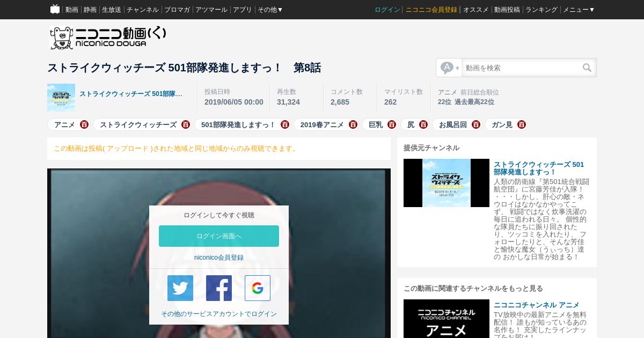Open dictionary icon beside アニメ tag
The height and width of the screenshot is (338, 644).
pos(84,124)
